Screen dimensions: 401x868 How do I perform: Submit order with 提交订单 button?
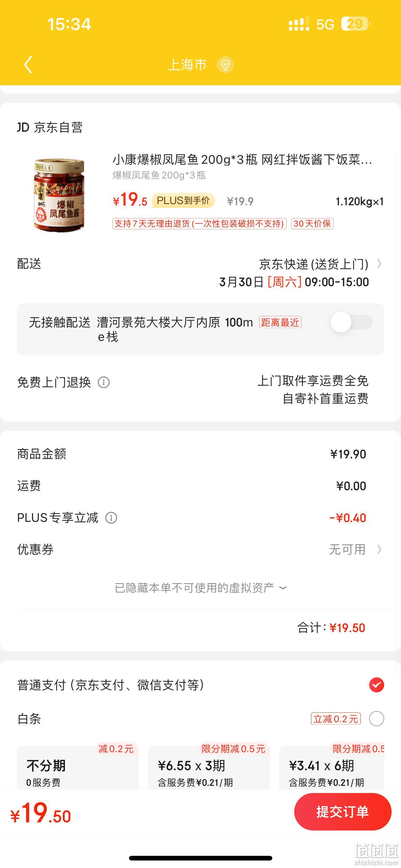[x=343, y=812]
